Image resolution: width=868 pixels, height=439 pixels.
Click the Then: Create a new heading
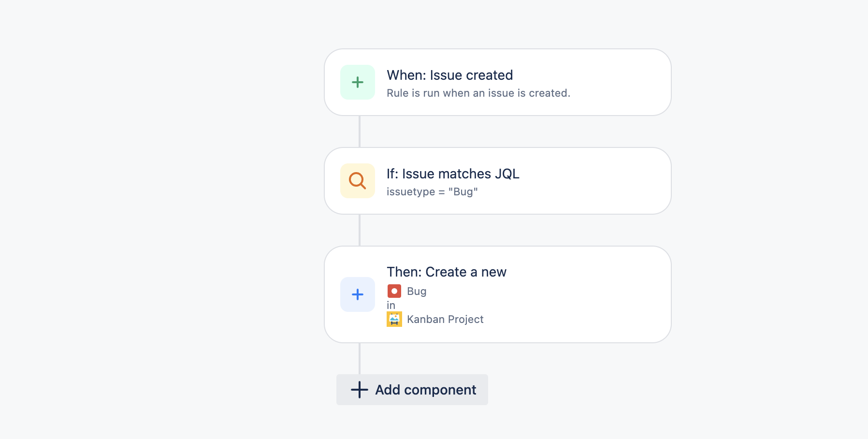446,272
